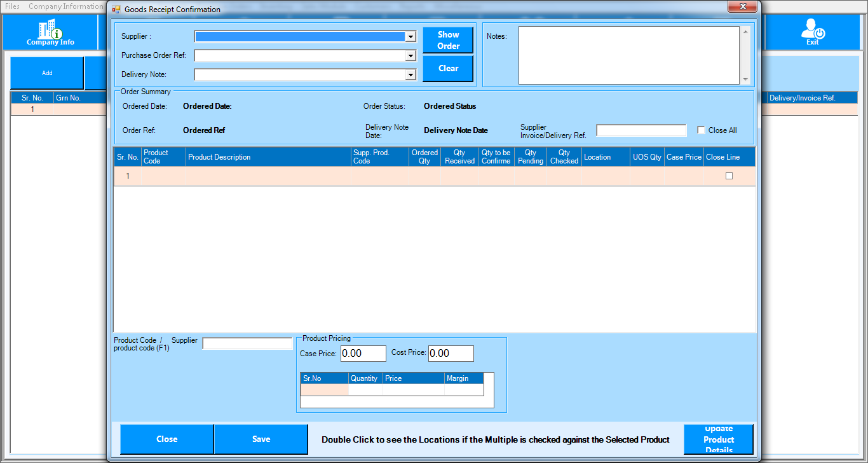Check the Close Line box in row 1
The height and width of the screenshot is (463, 868).
pos(729,176)
